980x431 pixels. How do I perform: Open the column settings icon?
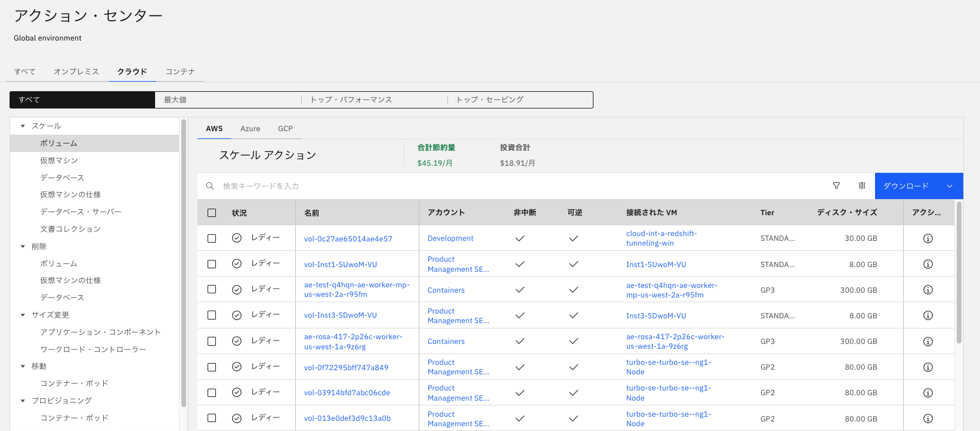click(862, 186)
